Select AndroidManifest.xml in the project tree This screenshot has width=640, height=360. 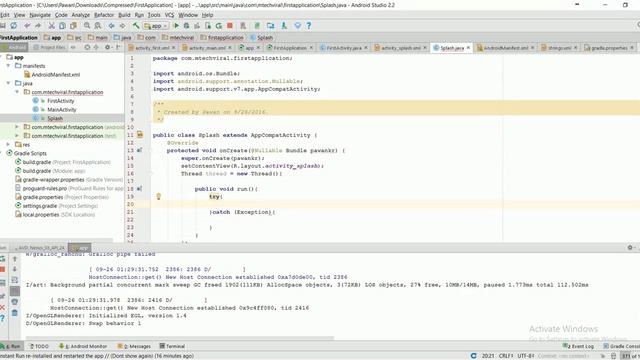pos(52,75)
